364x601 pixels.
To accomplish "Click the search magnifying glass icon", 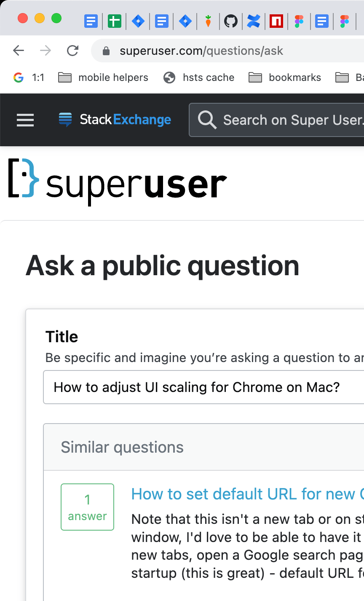I will pos(207,120).
